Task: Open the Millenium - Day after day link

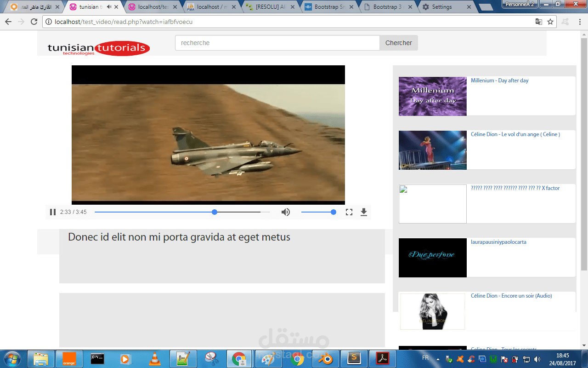Action: pos(499,80)
